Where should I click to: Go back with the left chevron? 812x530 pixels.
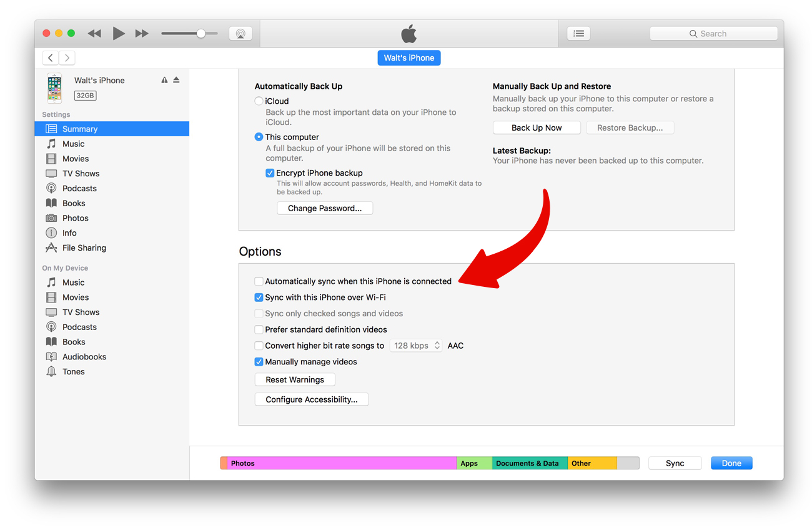51,58
